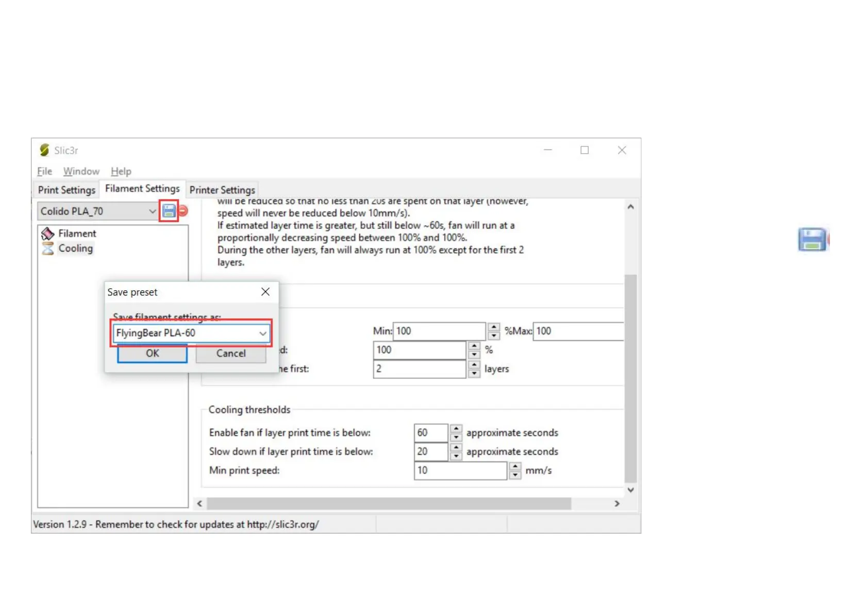The image size is (868, 614).
Task: Decrease the Min print speed value
Action: [515, 475]
